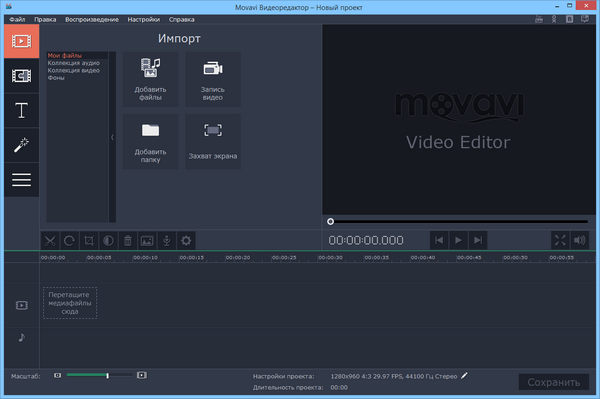Screen dimensions: 600x399
Task: Select the crop tool
Action: pyautogui.click(x=89, y=241)
